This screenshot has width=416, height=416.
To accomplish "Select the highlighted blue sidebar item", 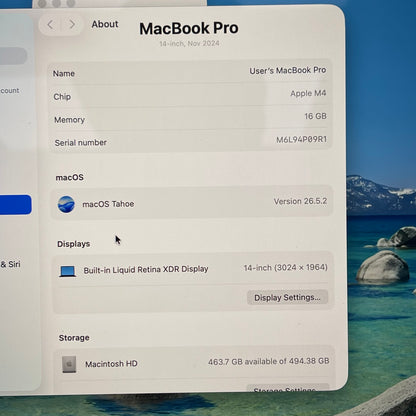I will click(16, 204).
